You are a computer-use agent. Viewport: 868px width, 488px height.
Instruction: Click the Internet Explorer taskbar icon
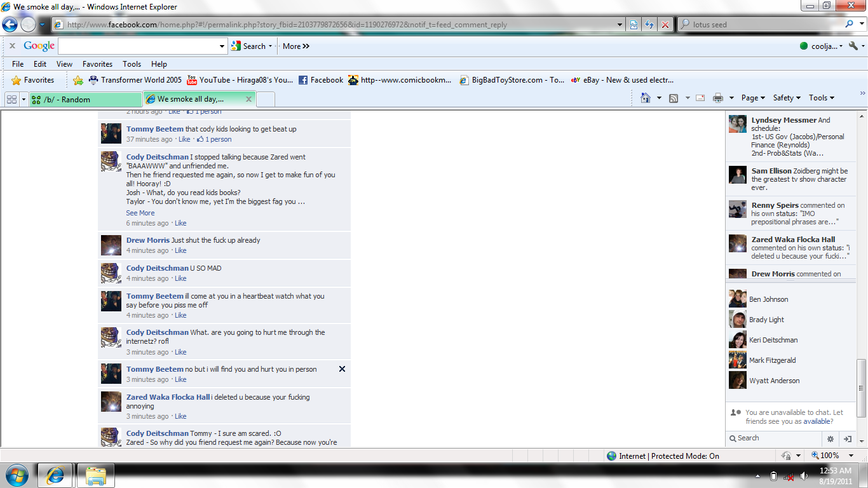(x=55, y=475)
